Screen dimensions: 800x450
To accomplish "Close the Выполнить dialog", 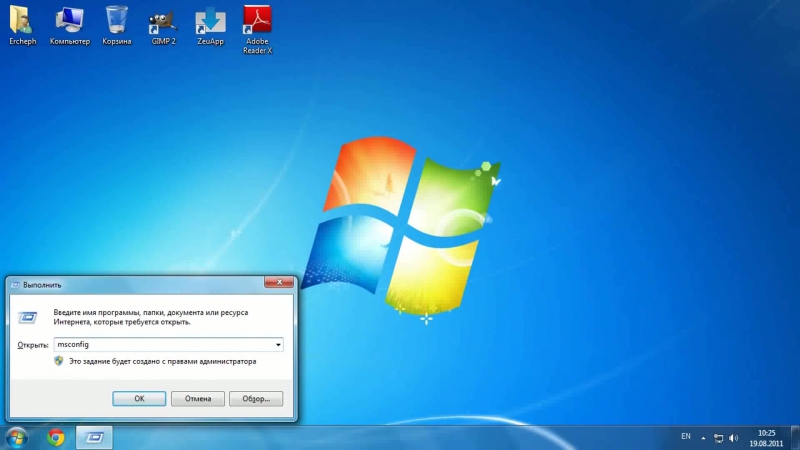I will click(x=279, y=282).
